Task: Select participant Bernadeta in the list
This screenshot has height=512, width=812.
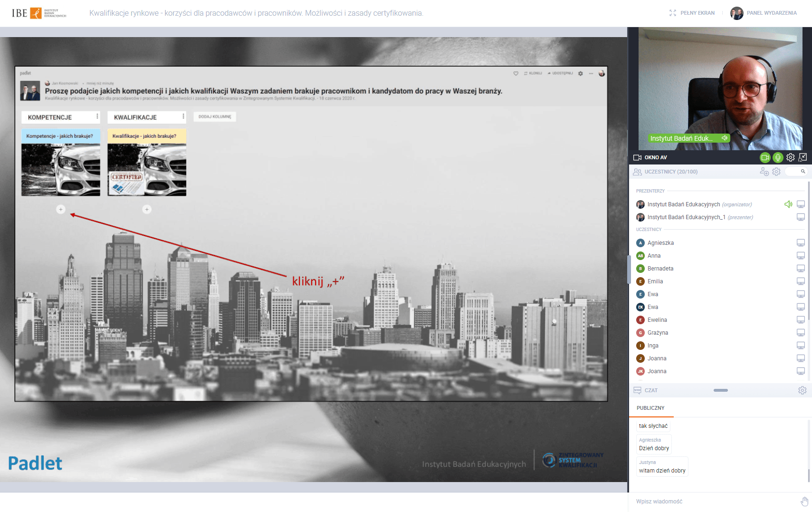Action: click(x=660, y=269)
